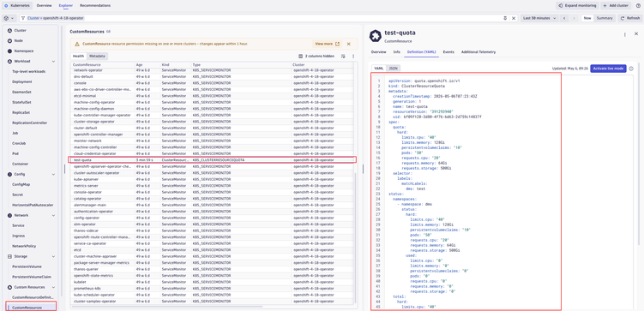Viewport: 644px width, 311px height.
Task: Click the cluster filter input field
Action: pyautogui.click(x=263, y=19)
